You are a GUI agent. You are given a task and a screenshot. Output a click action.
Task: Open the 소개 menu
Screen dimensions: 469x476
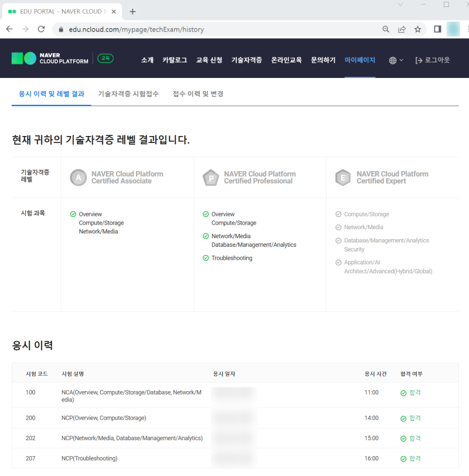tap(147, 60)
